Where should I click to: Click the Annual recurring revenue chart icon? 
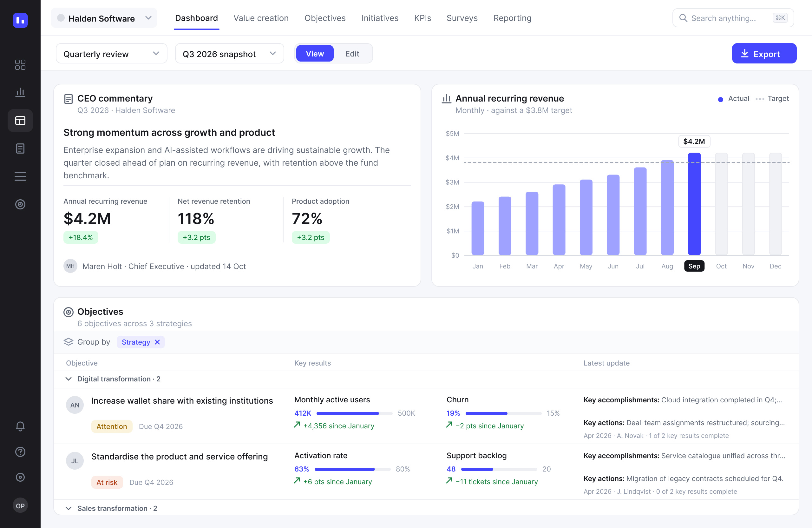click(447, 99)
